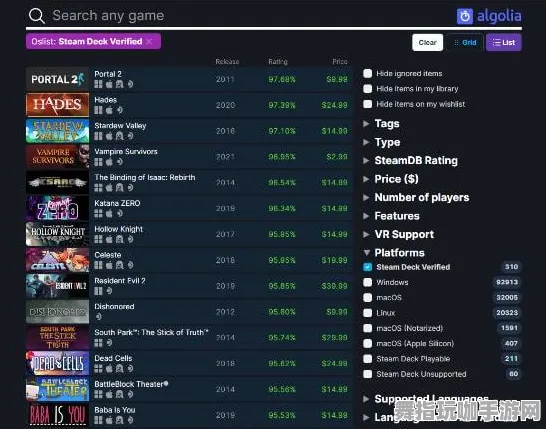This screenshot has height=429, width=546.
Task: Click the Linux icon under Portal 2
Action: tap(119, 84)
